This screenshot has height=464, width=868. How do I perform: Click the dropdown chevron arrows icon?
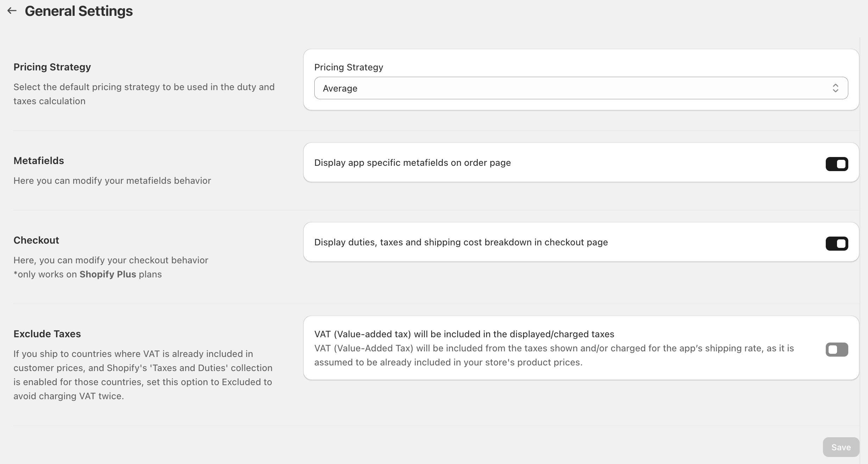(835, 88)
